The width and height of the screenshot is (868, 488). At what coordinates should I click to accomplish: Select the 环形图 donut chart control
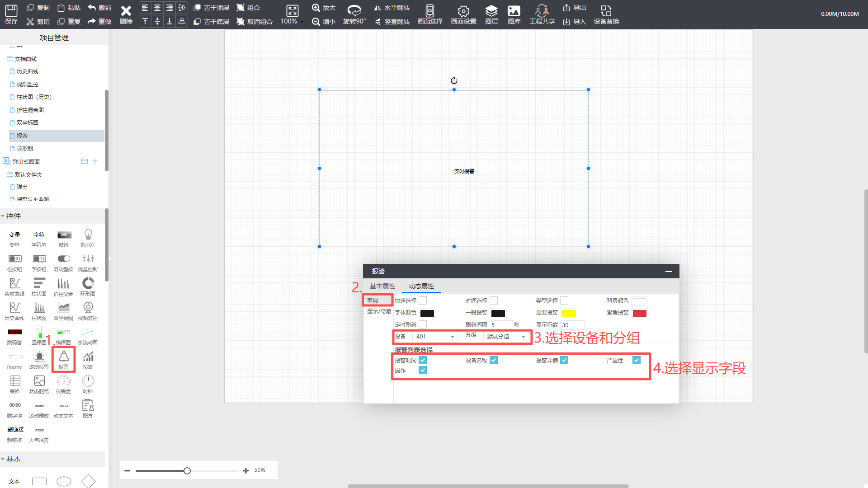tap(88, 284)
